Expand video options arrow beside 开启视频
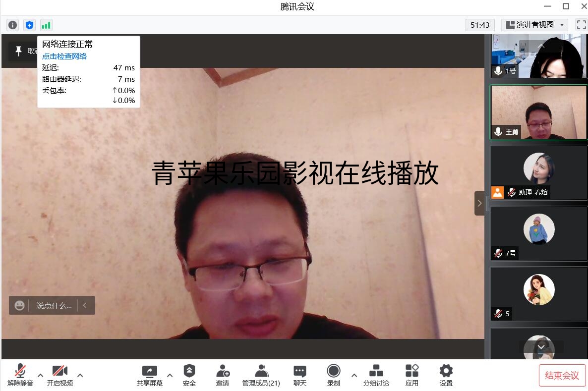588x391 pixels. coord(80,375)
